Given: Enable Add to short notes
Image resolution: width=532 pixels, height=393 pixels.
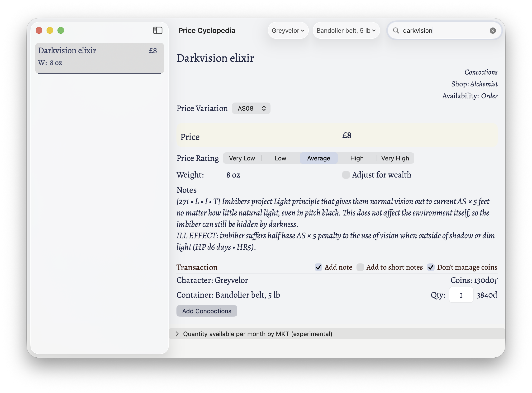Looking at the screenshot, I should [x=360, y=267].
